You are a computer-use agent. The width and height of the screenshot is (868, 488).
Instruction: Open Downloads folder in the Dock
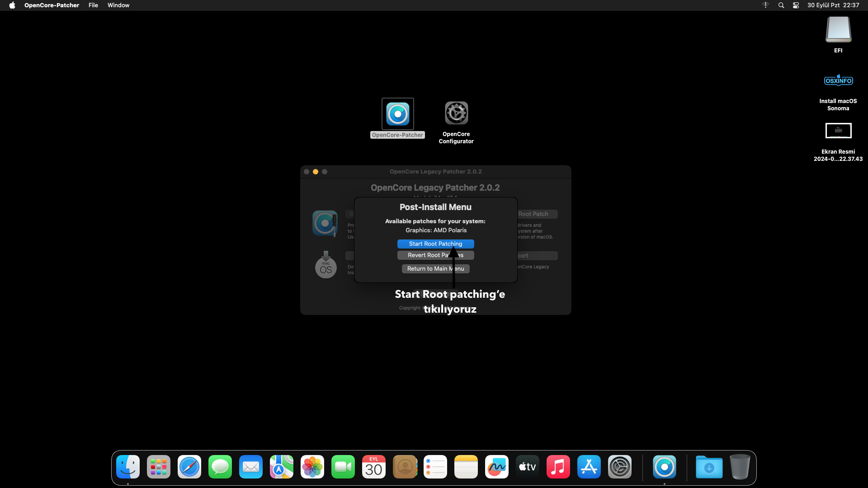709,467
